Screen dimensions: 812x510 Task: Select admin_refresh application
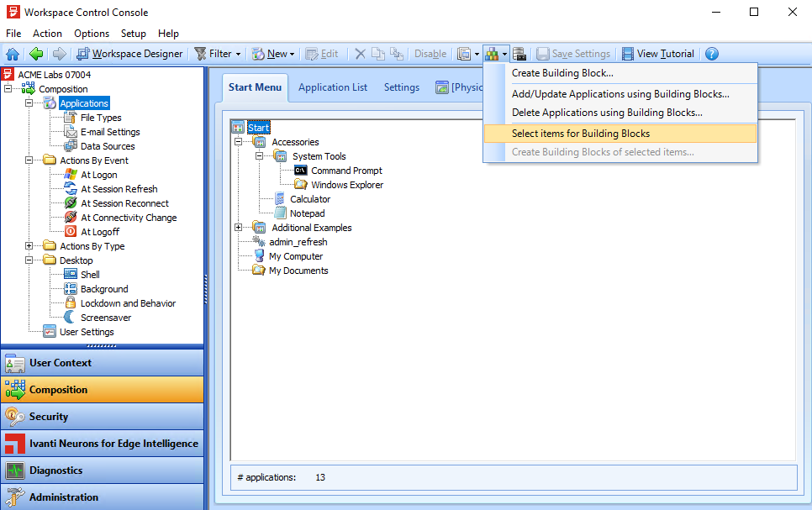(x=298, y=242)
